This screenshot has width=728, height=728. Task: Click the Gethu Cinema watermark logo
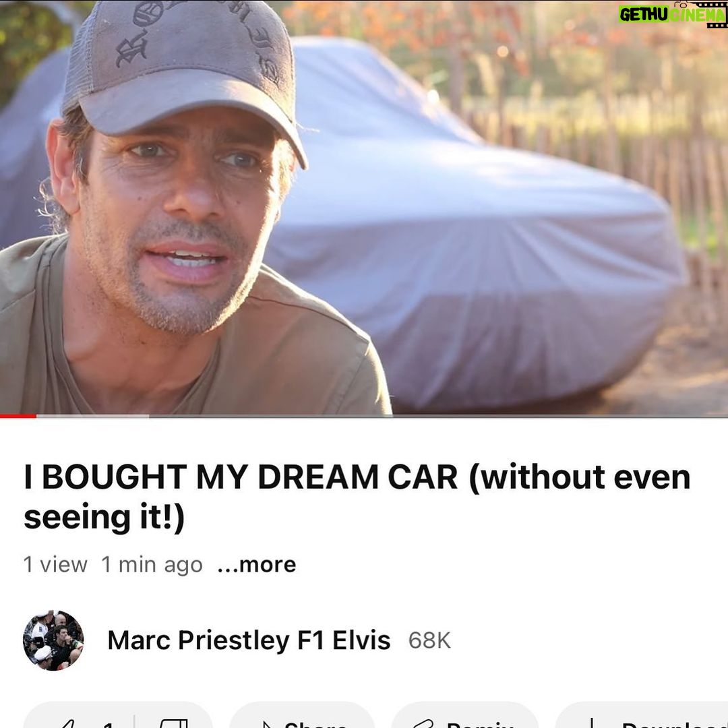(x=672, y=14)
